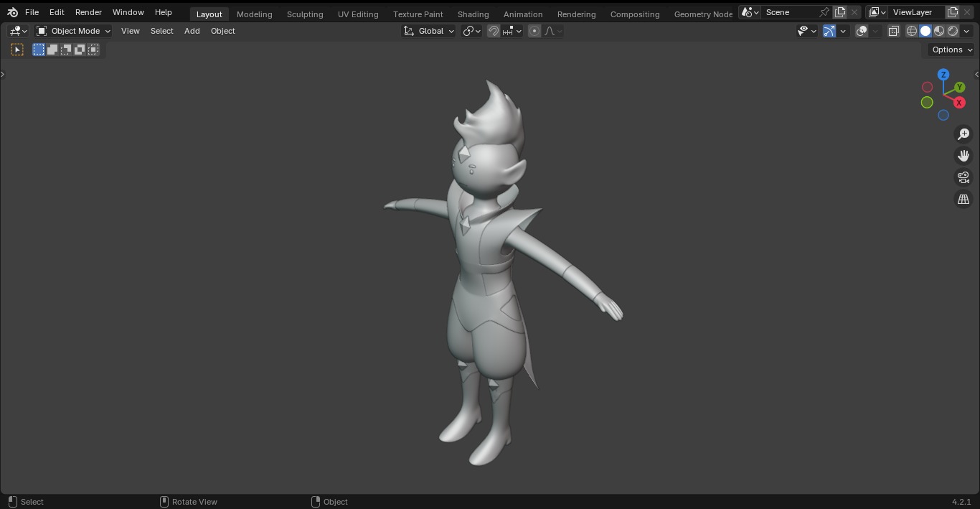Click the X axis on navigation gizmo
The width and height of the screenshot is (980, 509).
pos(959,103)
